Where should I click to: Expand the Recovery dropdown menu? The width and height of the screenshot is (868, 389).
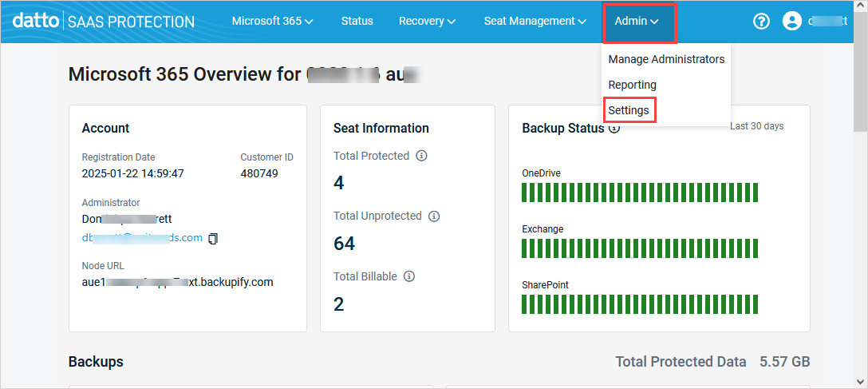(427, 22)
